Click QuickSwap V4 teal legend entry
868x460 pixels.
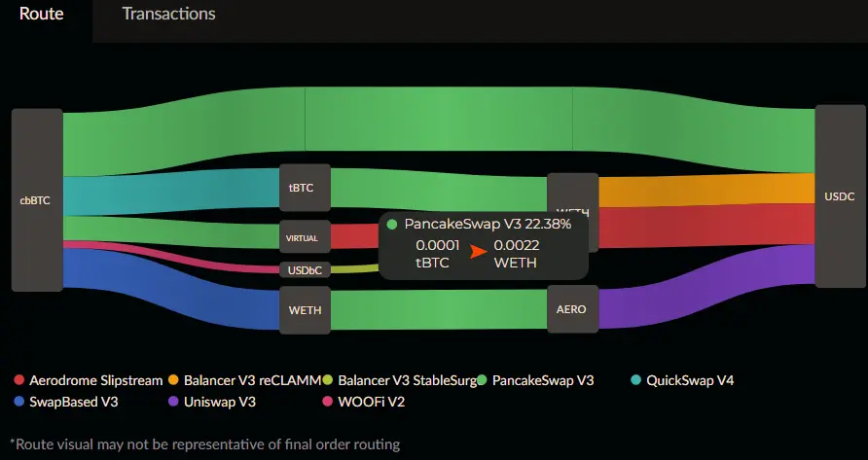pyautogui.click(x=682, y=380)
